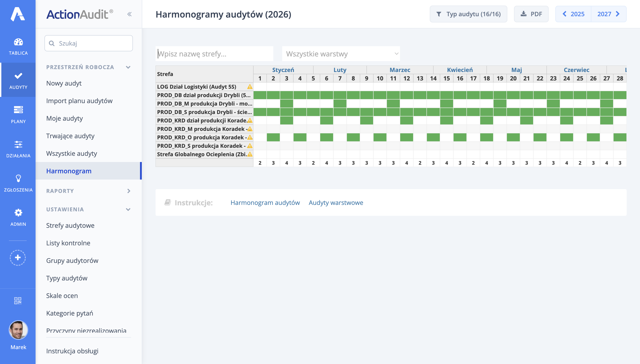Open the Typ audytu filter

(468, 14)
